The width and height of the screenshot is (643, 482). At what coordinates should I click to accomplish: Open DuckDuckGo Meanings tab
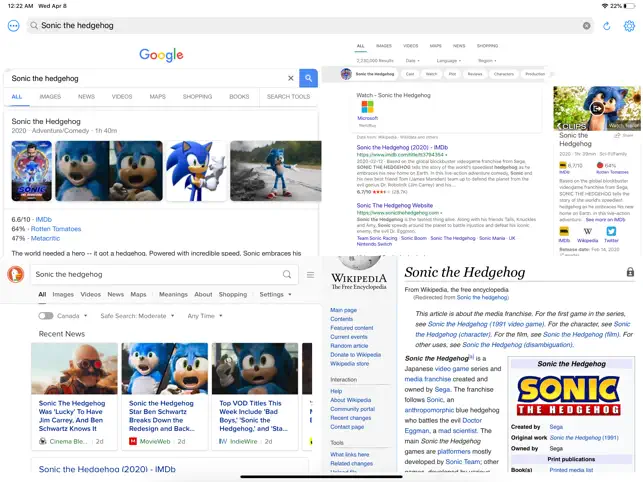pos(173,295)
